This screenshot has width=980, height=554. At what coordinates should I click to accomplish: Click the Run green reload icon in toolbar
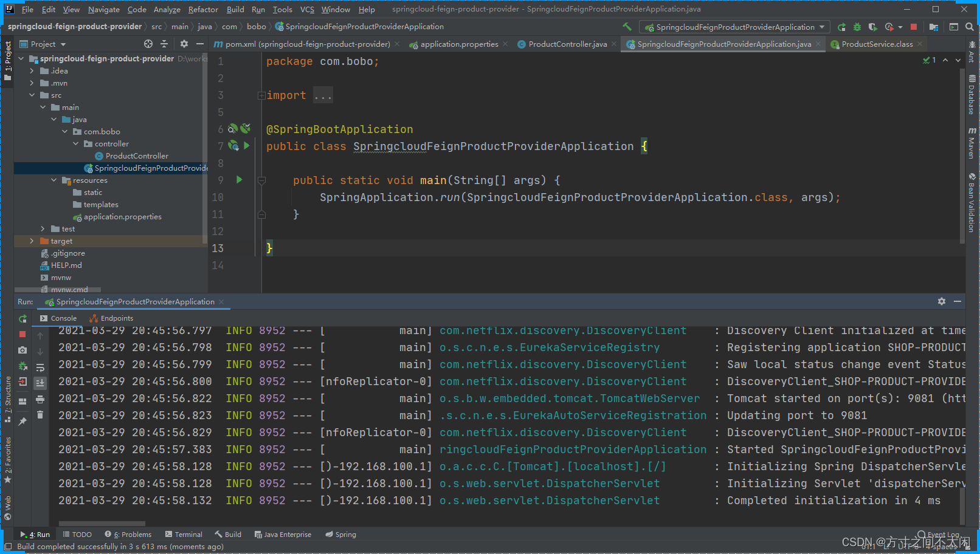coord(841,27)
